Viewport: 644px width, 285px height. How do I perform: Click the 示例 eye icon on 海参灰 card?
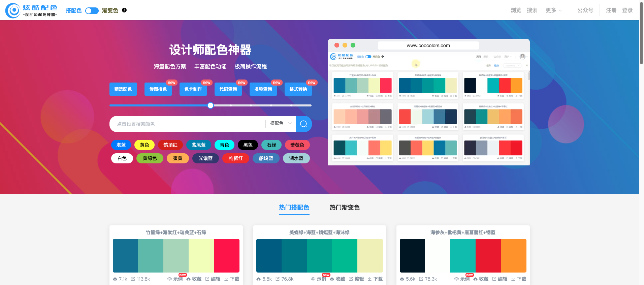pos(456,279)
